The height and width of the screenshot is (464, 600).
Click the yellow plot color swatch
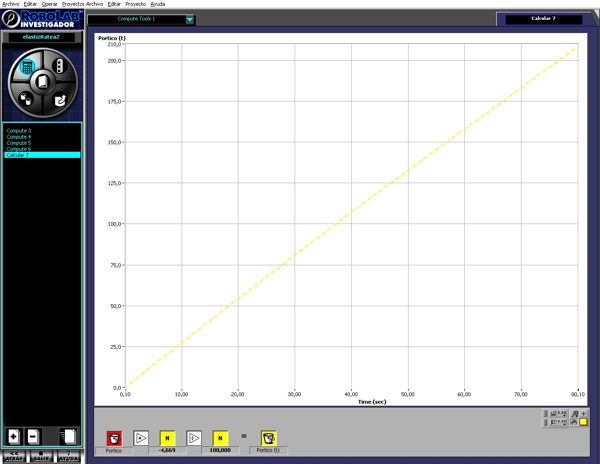[x=584, y=422]
